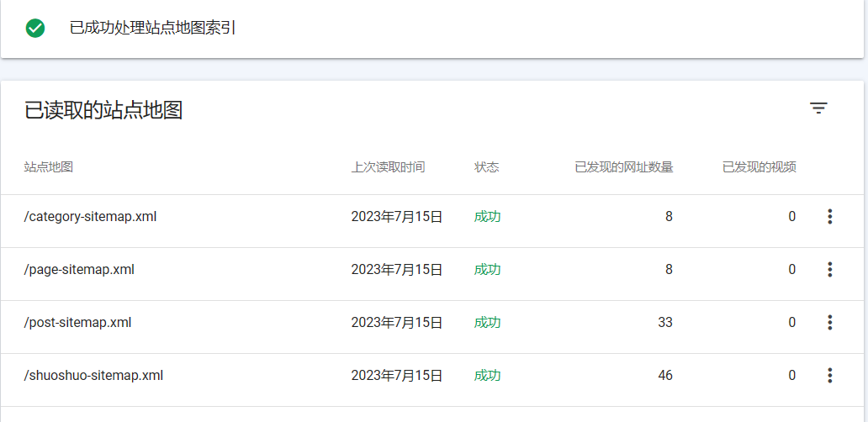Sort by 已发现的视频 column header
Screen dimensions: 868x422
[x=759, y=167]
